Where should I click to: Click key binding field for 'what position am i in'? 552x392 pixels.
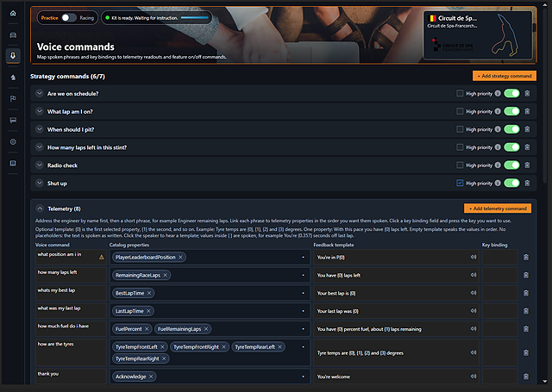(499, 258)
